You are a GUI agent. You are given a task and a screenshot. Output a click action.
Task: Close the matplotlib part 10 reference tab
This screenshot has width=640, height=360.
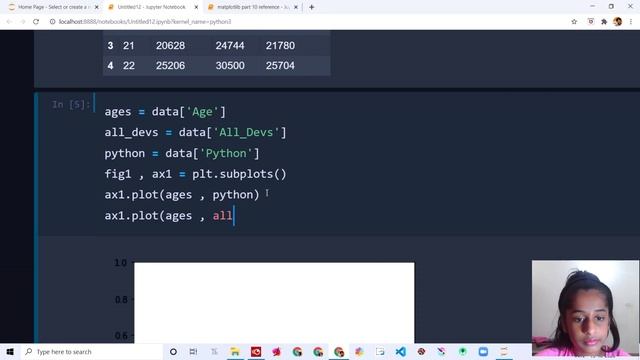coord(296,7)
